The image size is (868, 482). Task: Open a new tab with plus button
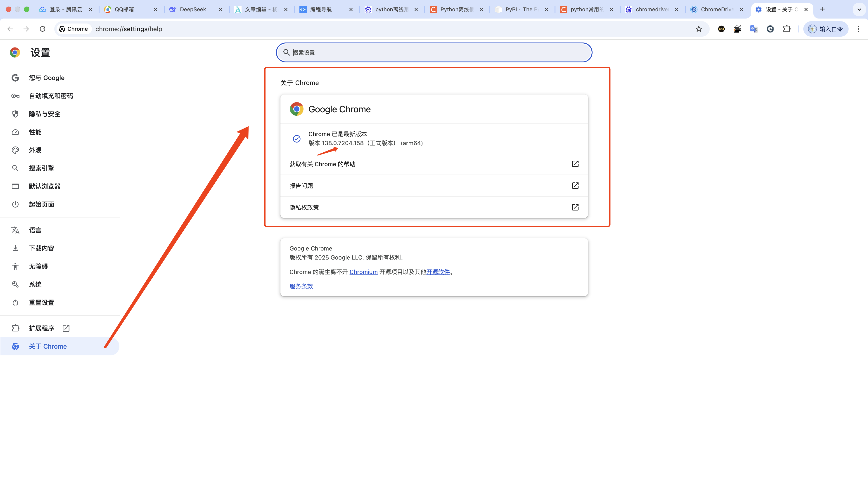pyautogui.click(x=822, y=9)
